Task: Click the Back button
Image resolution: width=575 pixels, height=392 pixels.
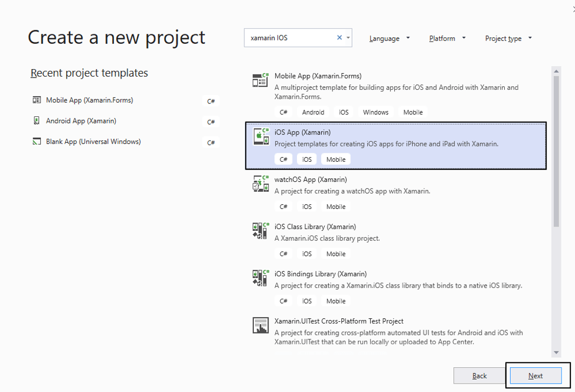Action: [x=479, y=375]
